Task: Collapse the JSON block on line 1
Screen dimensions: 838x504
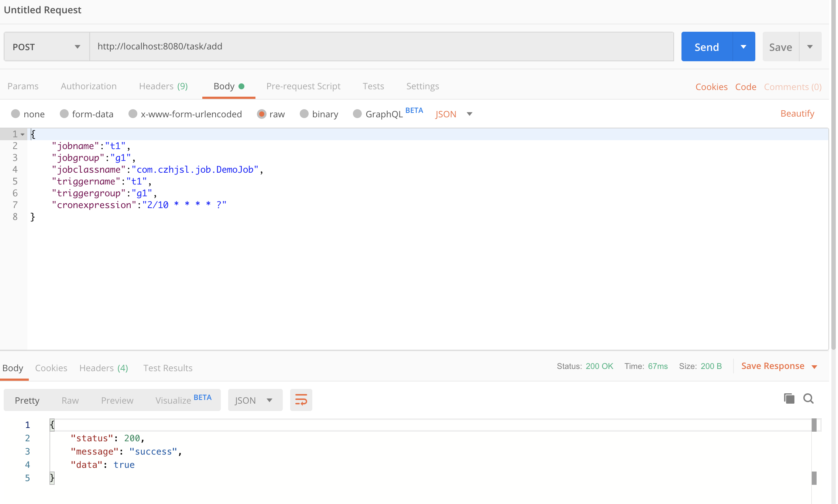Action: coord(22,134)
